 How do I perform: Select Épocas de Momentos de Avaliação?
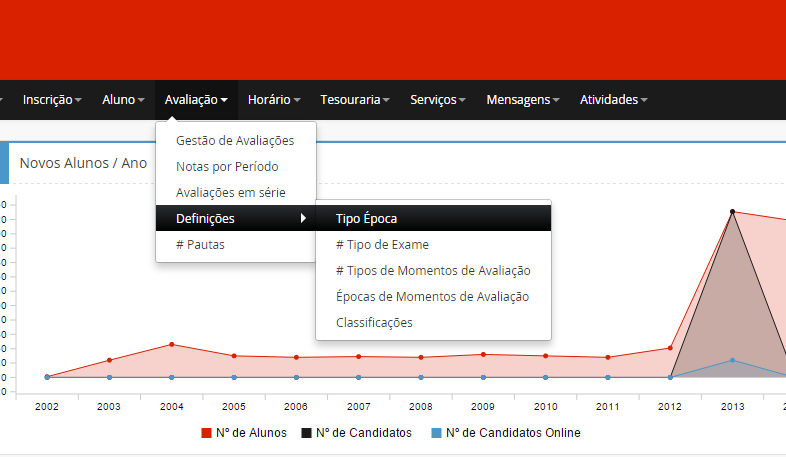(432, 297)
